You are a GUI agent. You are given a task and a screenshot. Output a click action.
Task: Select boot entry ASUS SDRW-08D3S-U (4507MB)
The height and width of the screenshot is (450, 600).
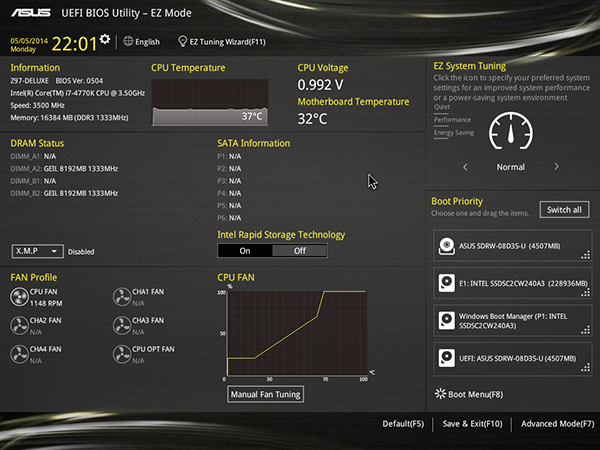513,246
